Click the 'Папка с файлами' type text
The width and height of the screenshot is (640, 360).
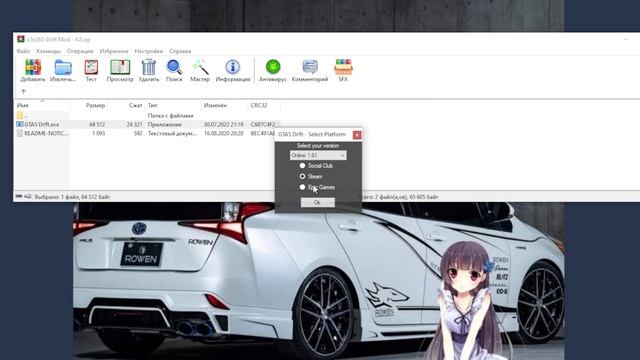click(170, 116)
